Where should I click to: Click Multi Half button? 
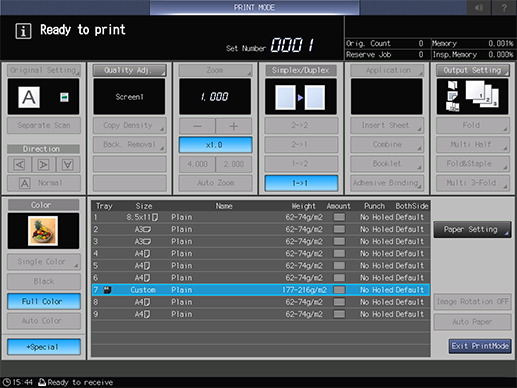[473, 145]
